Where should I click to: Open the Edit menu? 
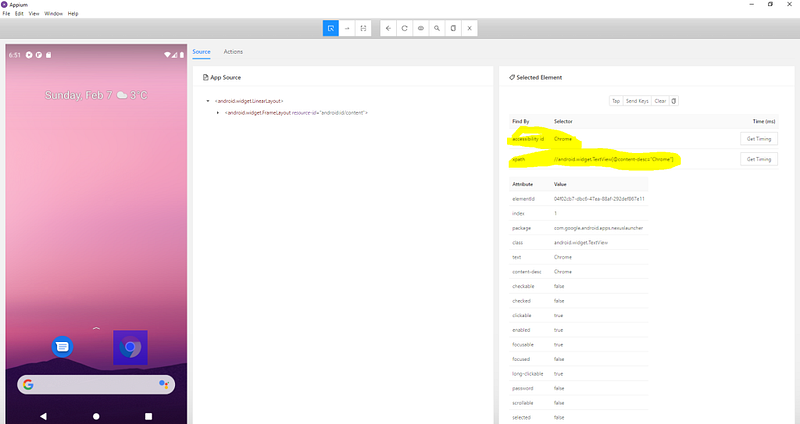tap(19, 14)
